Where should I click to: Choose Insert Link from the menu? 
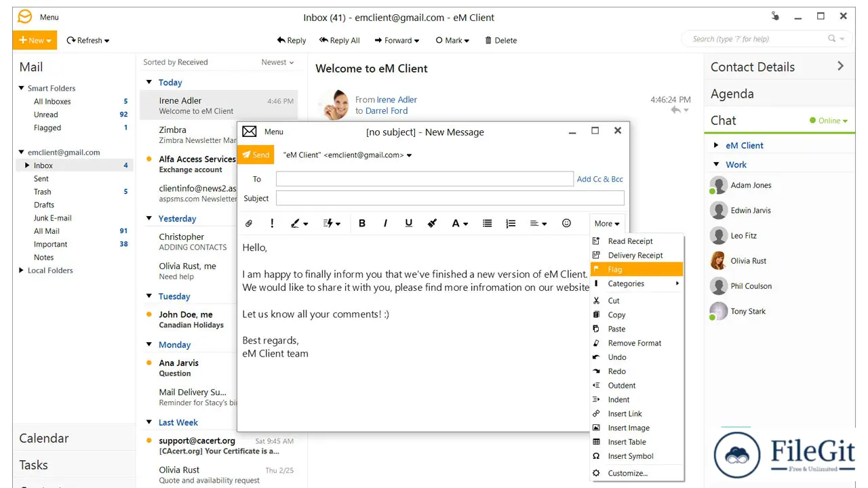pyautogui.click(x=637, y=414)
